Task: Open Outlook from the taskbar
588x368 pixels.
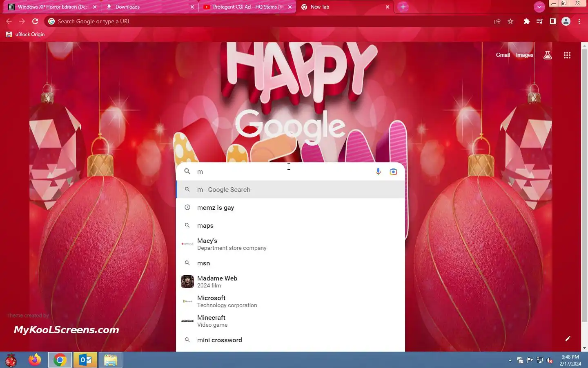Action: point(85,360)
